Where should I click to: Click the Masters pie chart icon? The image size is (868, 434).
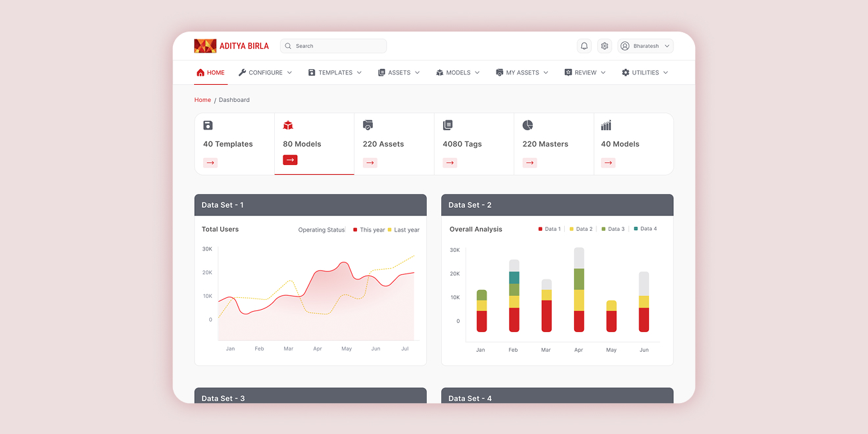pyautogui.click(x=527, y=125)
